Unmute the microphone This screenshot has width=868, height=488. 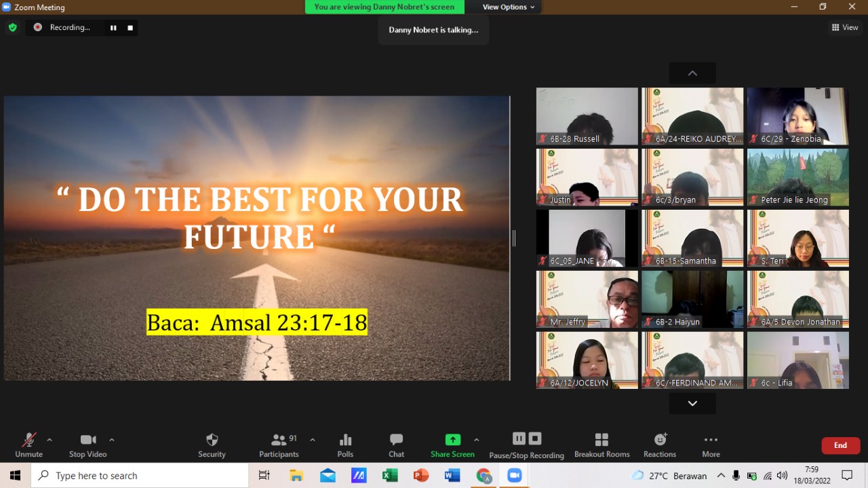pyautogui.click(x=28, y=445)
